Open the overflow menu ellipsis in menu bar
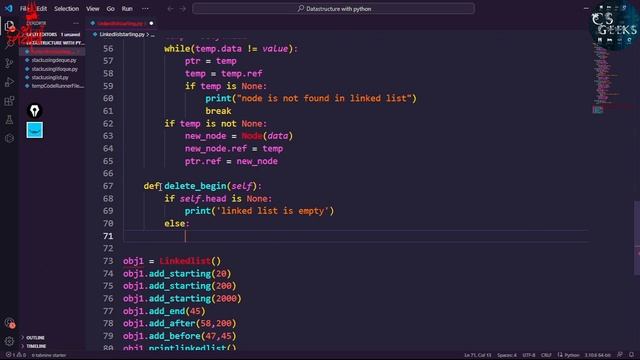Screen dimensions: 640x360 pyautogui.click(x=145, y=9)
